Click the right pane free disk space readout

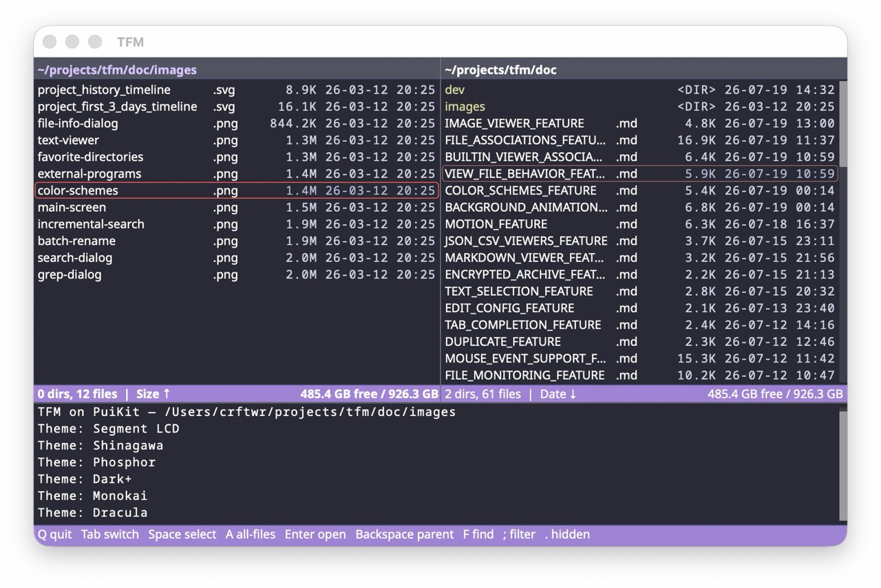coord(775,394)
